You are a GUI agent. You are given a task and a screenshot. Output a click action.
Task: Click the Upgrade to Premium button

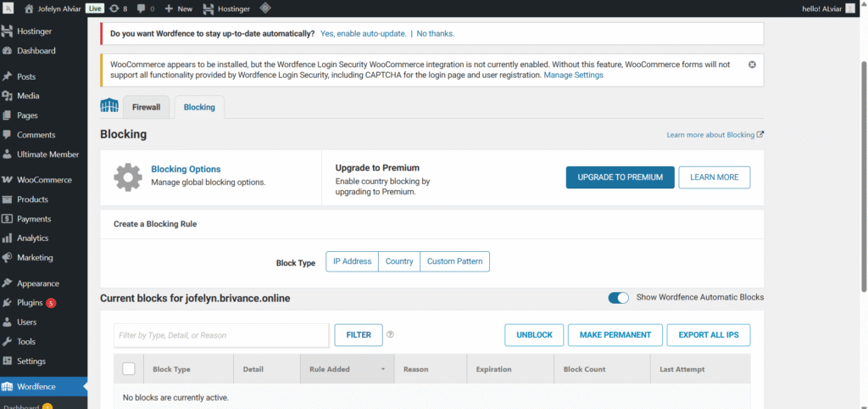point(620,177)
